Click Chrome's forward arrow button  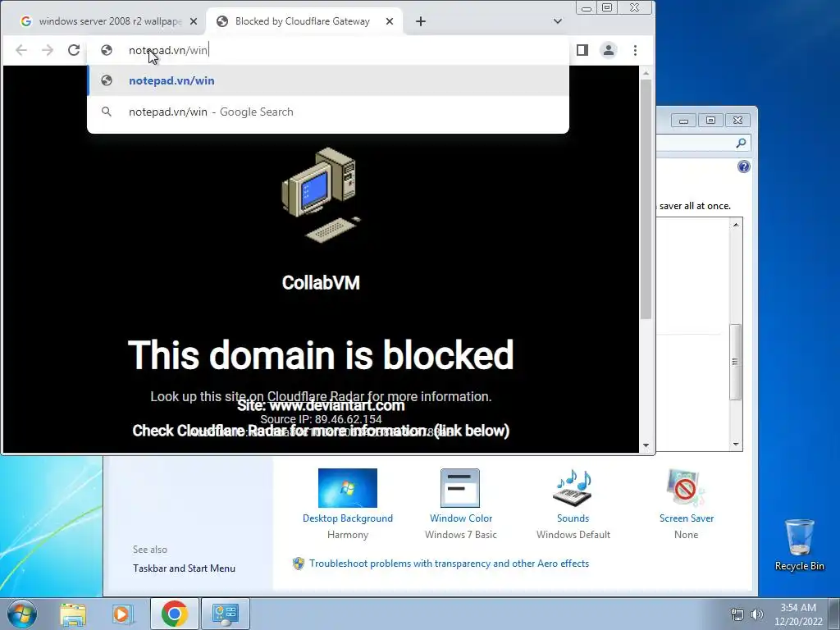pos(47,50)
